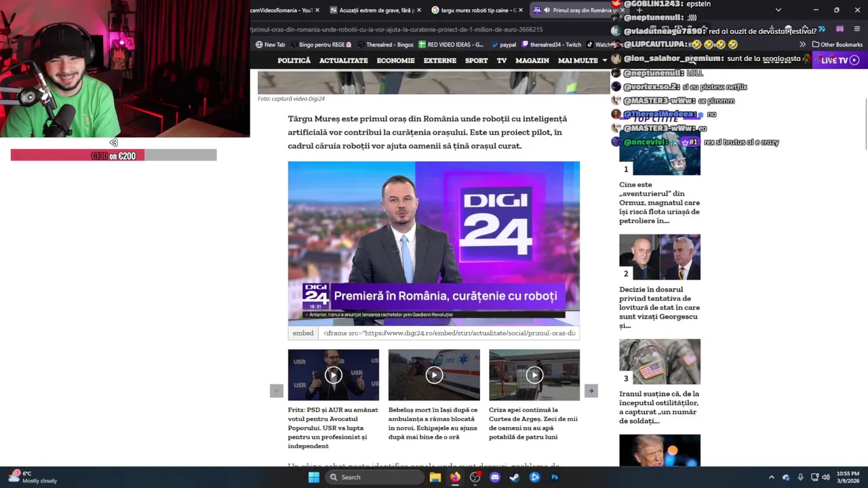Mute audio on the 'Primul oraș' tab

547,10
